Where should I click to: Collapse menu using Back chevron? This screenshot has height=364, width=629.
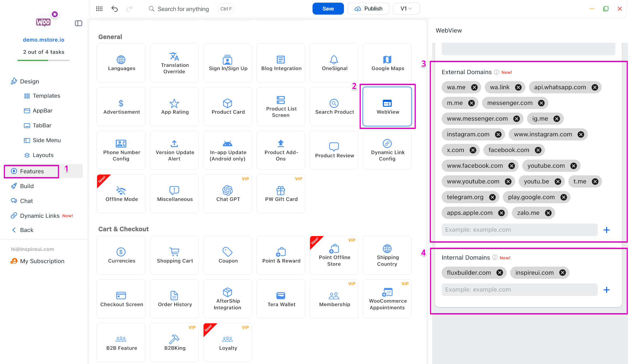[14, 230]
